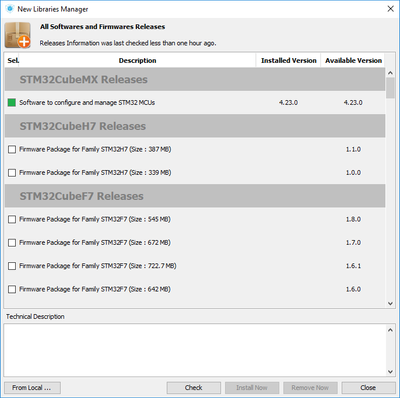Click available version 4.23.0 cell
Screen dimensions: 400x398
(x=353, y=103)
